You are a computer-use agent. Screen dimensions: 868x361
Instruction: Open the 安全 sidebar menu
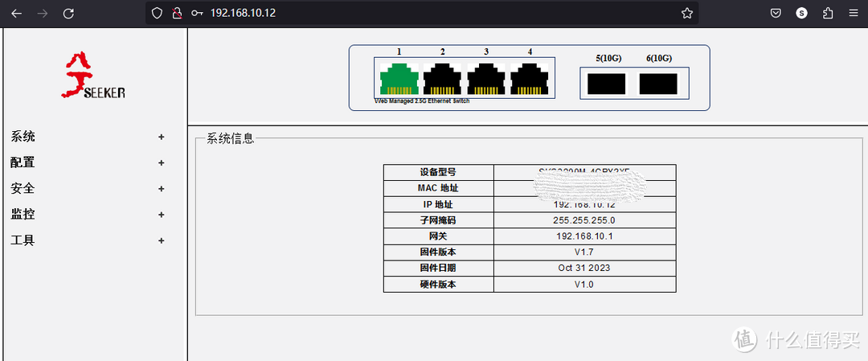coord(23,189)
